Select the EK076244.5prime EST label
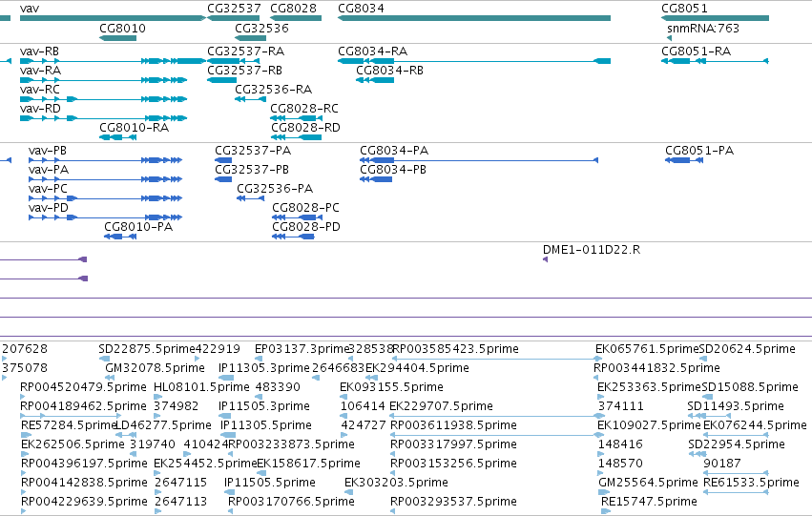The height and width of the screenshot is (516, 812). (x=755, y=426)
